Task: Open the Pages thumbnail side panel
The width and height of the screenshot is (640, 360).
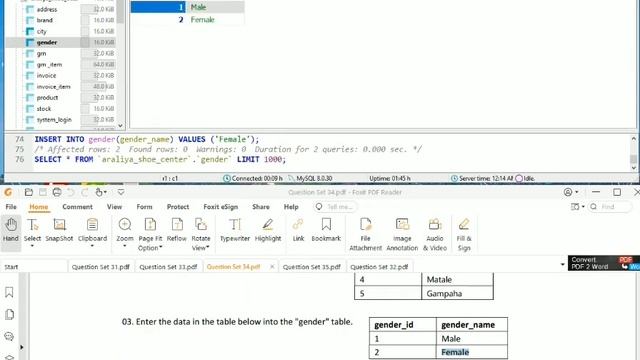Action: 9,314
